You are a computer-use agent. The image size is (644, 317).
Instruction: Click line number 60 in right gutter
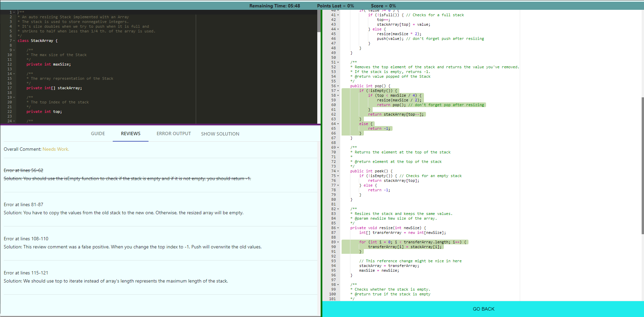pyautogui.click(x=333, y=105)
